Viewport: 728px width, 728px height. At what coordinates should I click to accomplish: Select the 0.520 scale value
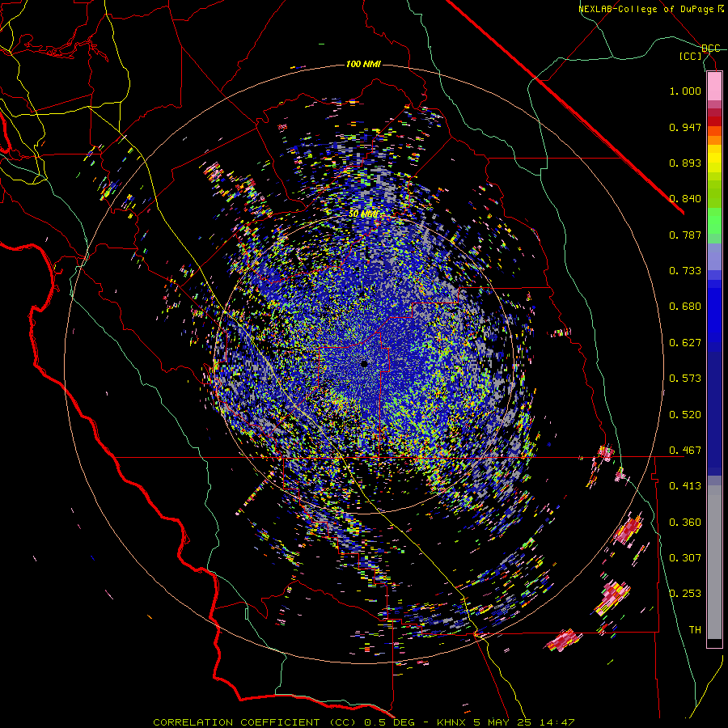coord(685,415)
